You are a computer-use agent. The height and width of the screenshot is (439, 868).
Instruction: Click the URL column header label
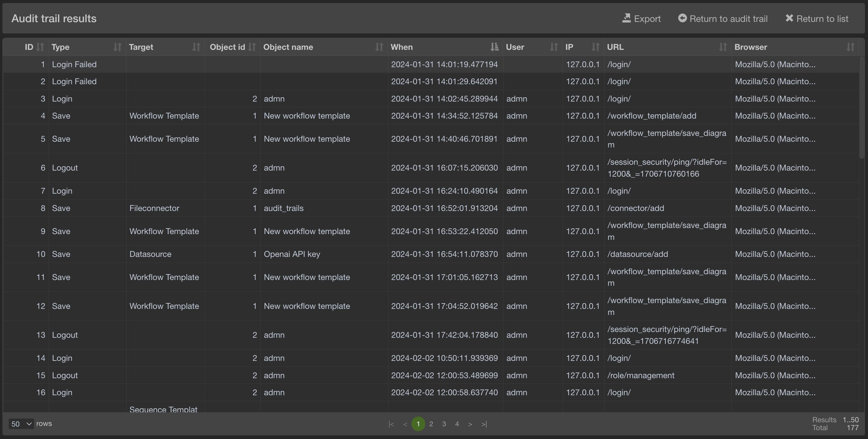[615, 47]
